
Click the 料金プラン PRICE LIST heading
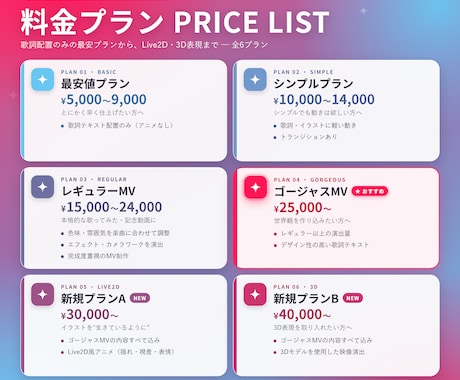[x=175, y=22]
